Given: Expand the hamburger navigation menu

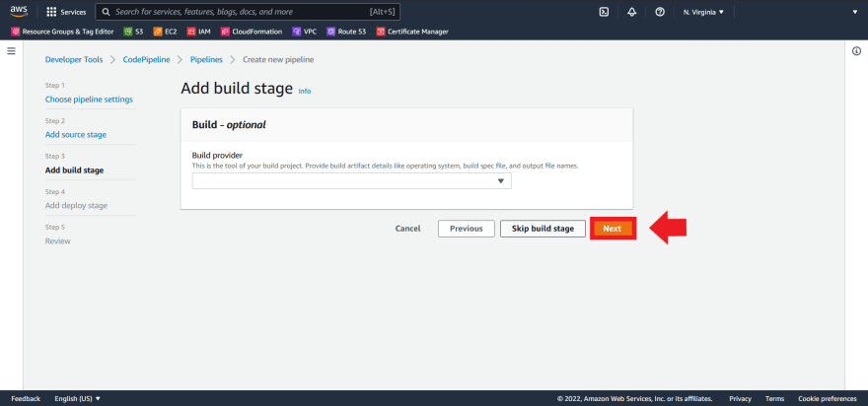Looking at the screenshot, I should click(11, 51).
